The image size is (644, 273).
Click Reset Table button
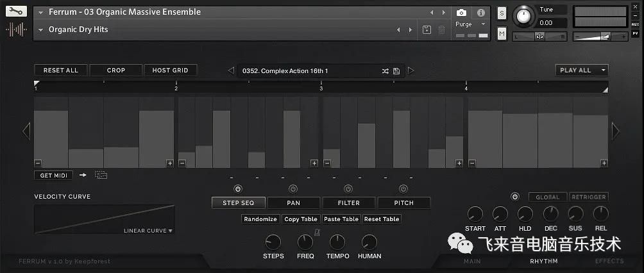tap(382, 219)
